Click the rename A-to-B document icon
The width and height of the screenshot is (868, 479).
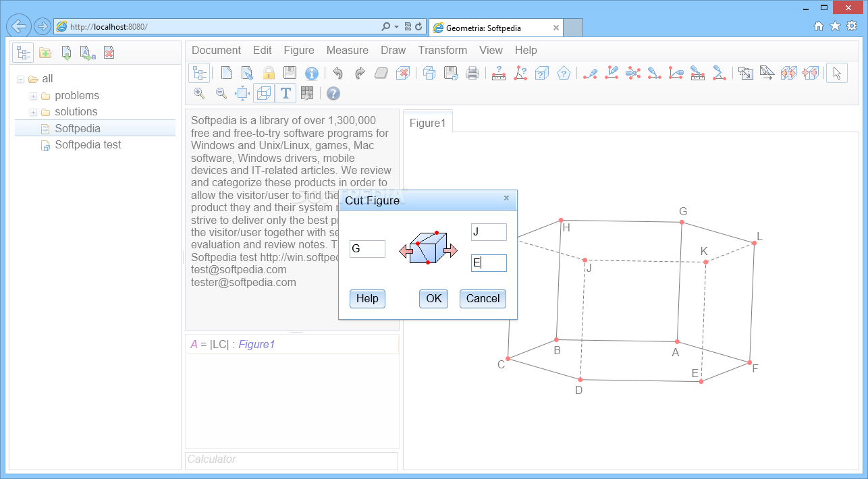tap(88, 53)
